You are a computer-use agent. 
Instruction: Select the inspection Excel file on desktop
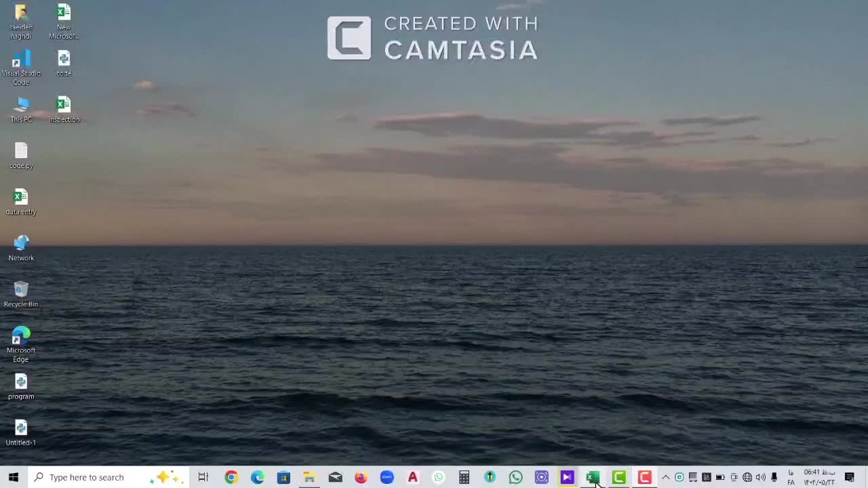pyautogui.click(x=64, y=107)
